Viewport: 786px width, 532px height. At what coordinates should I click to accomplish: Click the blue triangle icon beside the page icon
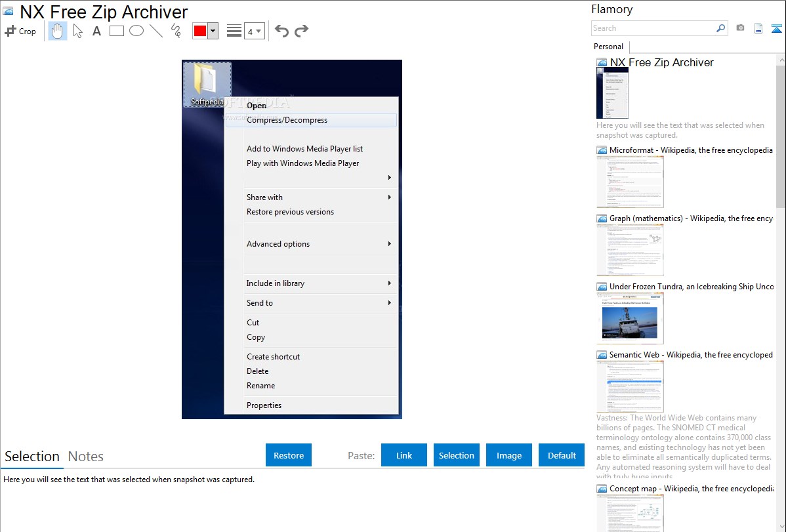click(x=776, y=28)
